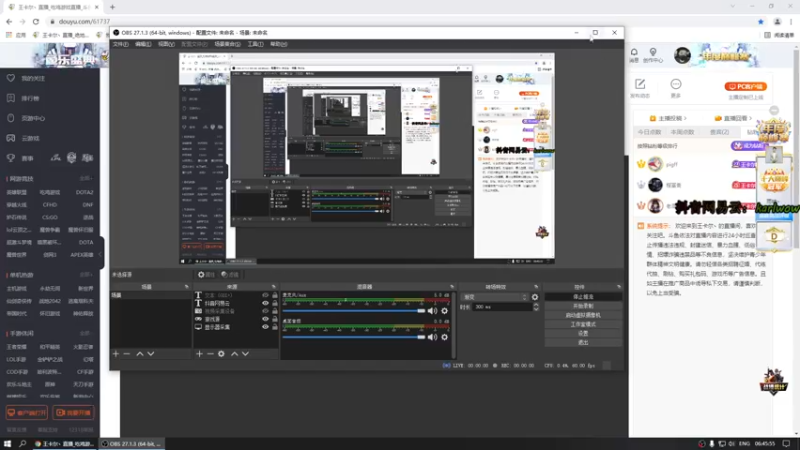Expand the 单机热游 category via its 全部 link
This screenshot has width=800, height=450.
tap(86, 274)
